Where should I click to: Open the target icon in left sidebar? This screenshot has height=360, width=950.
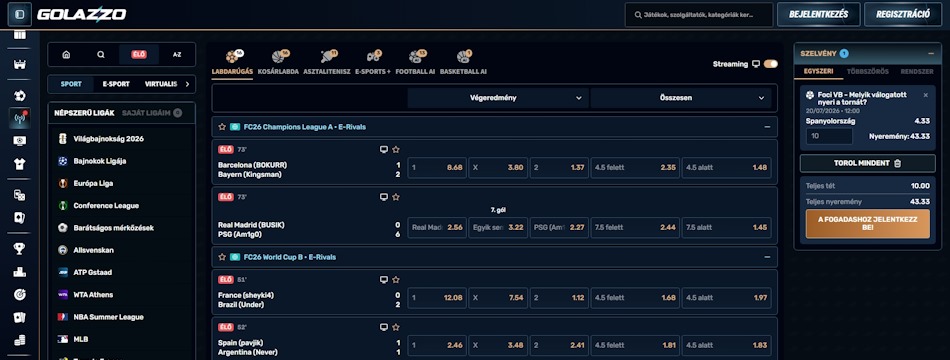(19, 295)
